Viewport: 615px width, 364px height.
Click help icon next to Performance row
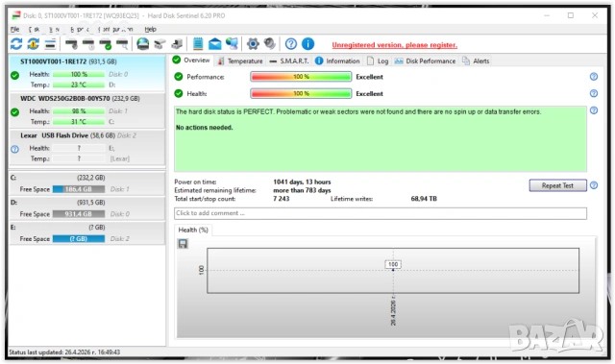594,77
